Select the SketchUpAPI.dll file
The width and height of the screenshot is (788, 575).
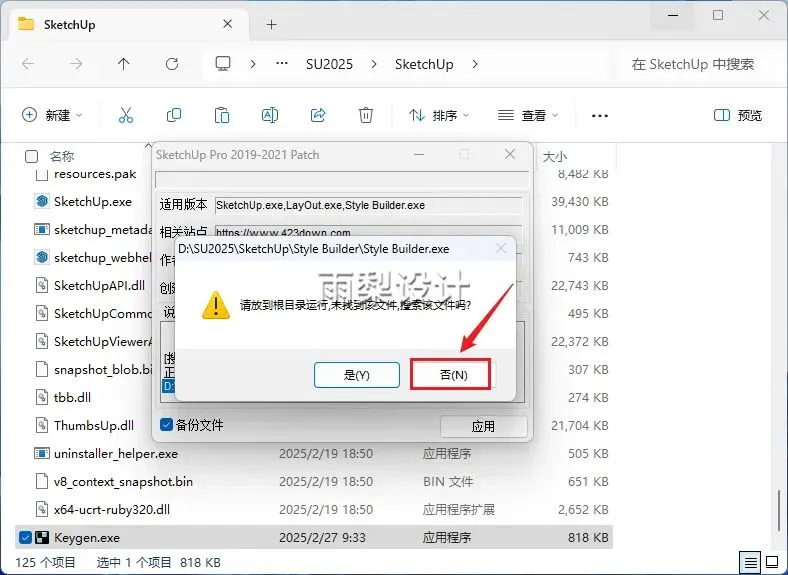click(x=100, y=285)
